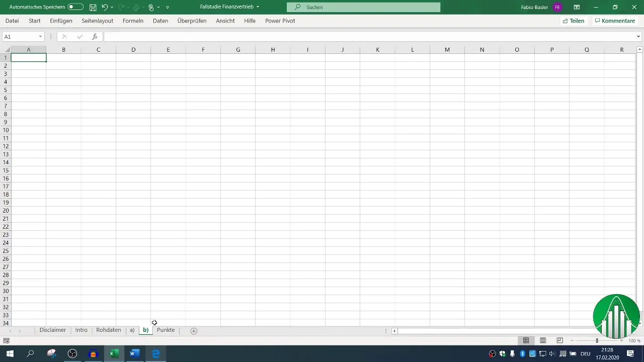Switch to the Punkte sheet tab
The image size is (644, 362).
coord(166,330)
